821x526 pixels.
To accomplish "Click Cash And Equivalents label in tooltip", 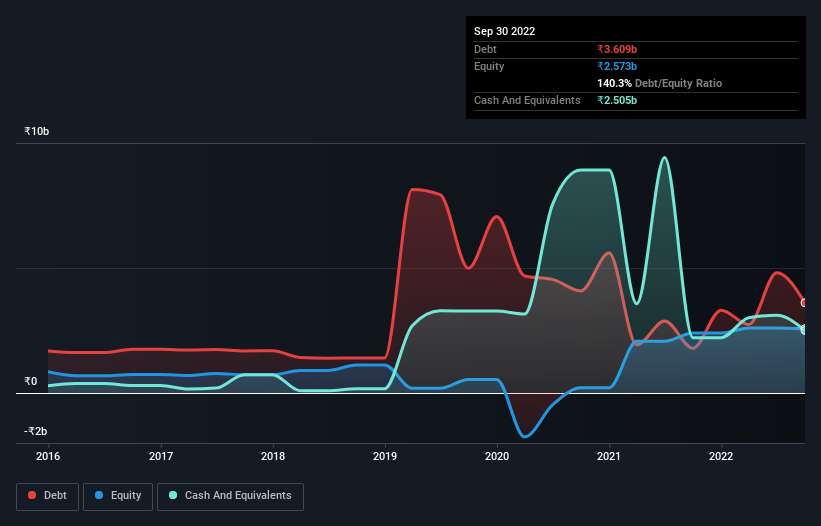I will [x=527, y=100].
